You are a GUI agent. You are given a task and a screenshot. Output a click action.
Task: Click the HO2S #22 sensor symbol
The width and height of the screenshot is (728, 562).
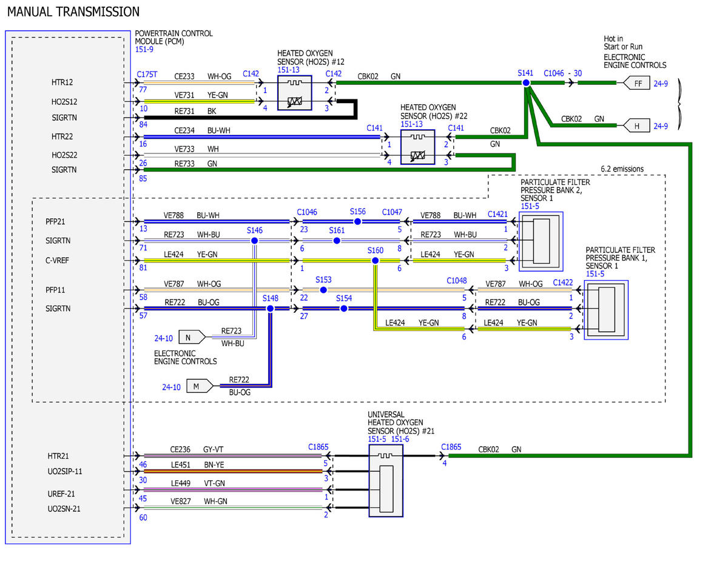coord(418,147)
